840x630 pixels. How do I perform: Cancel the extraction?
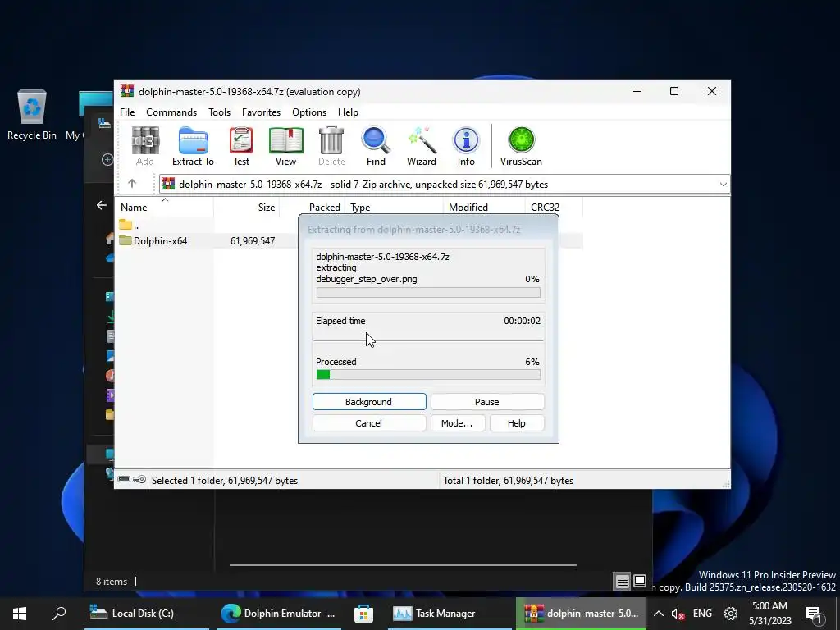pyautogui.click(x=369, y=423)
